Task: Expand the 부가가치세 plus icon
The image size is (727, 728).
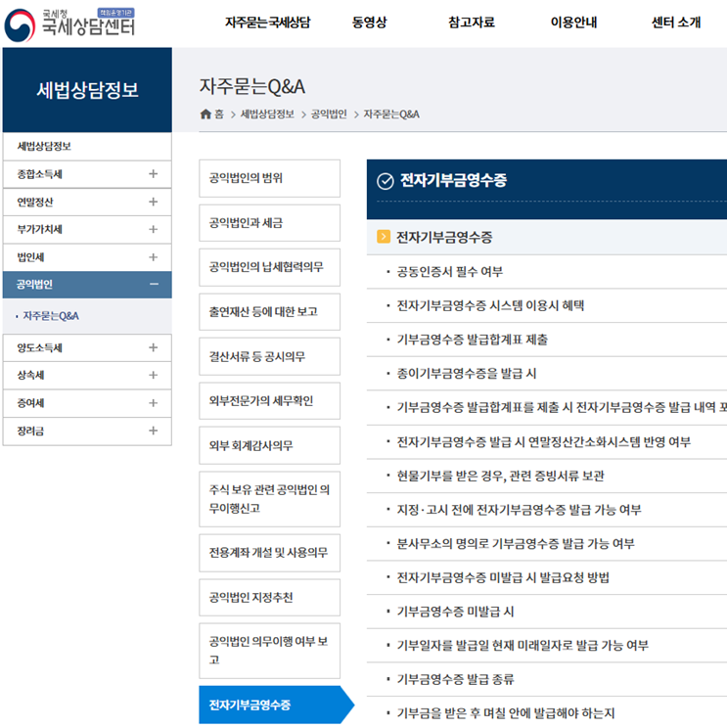Action: (x=153, y=229)
